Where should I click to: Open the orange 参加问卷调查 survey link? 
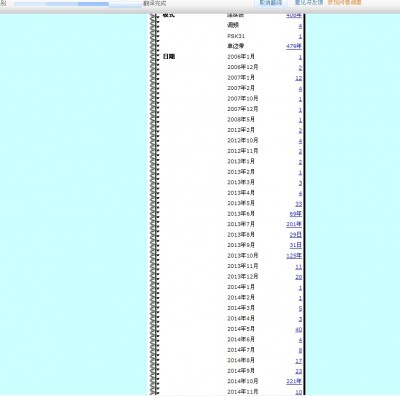pos(344,2)
